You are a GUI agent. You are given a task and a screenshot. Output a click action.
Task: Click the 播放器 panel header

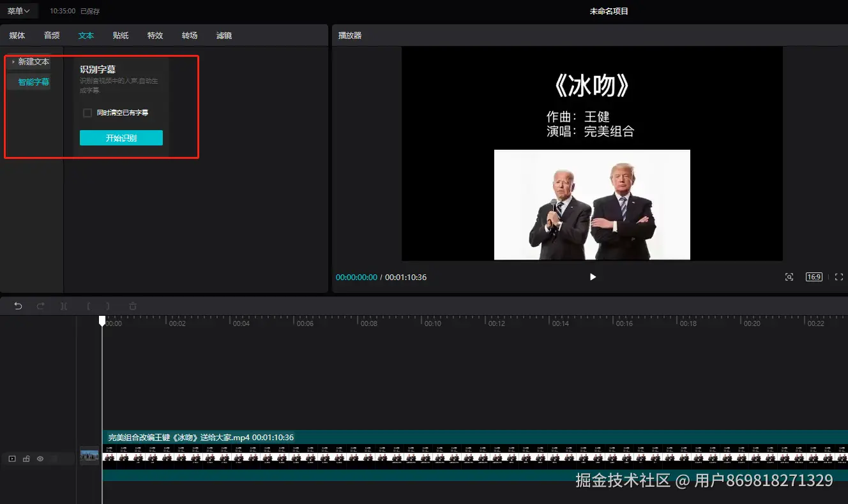[350, 36]
